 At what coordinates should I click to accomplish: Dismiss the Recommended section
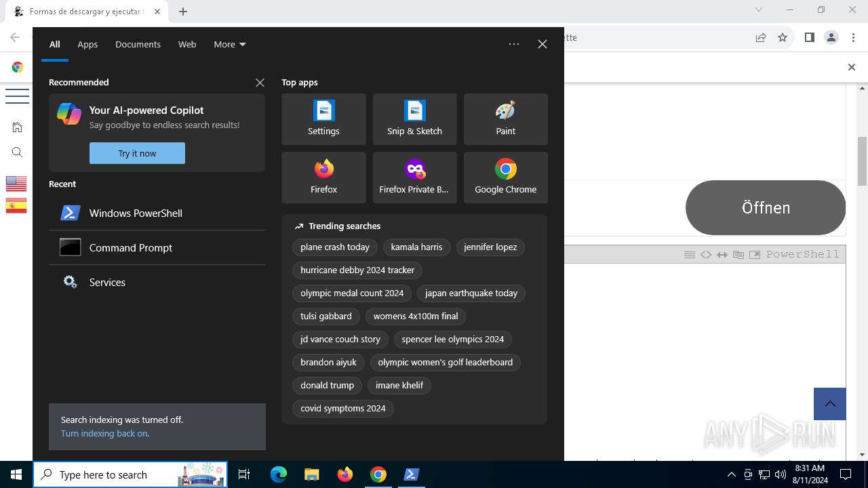(260, 83)
